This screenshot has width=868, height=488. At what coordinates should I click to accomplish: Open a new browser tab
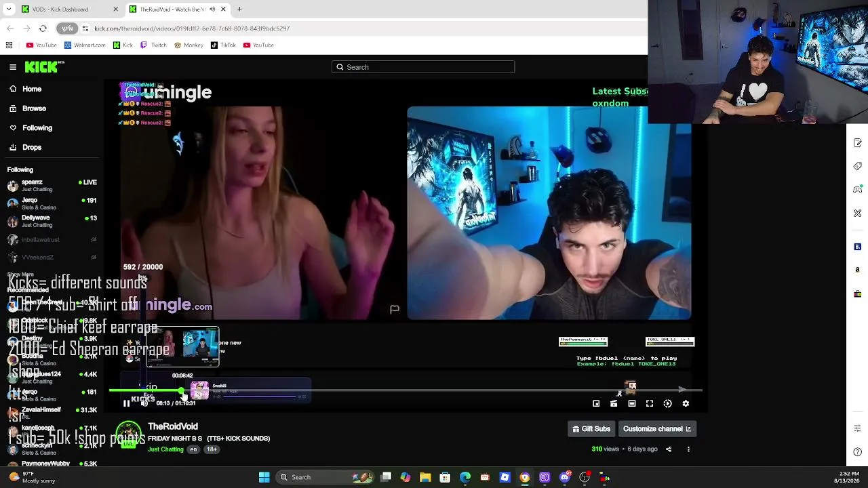pyautogui.click(x=239, y=9)
